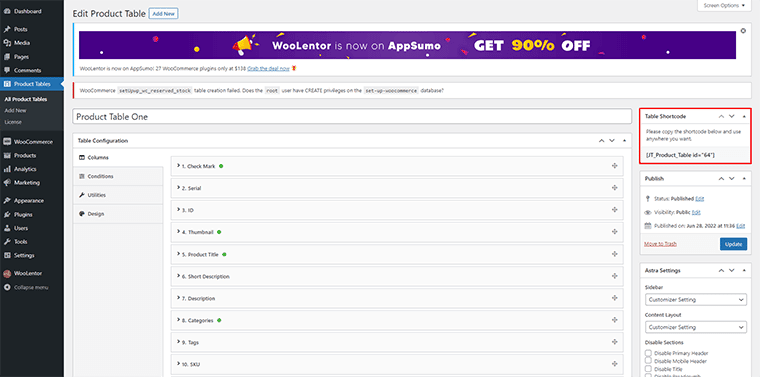This screenshot has width=760, height=377.
Task: Click the Move to Trash link
Action: click(x=660, y=244)
